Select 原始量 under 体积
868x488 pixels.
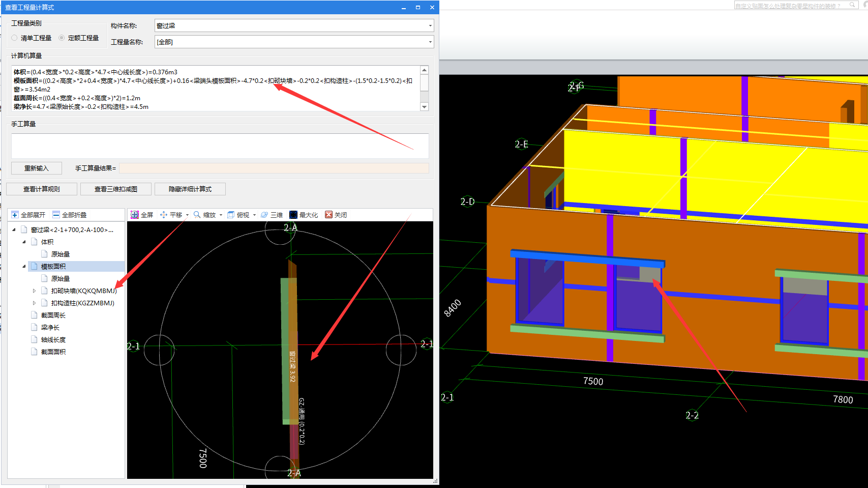61,254
